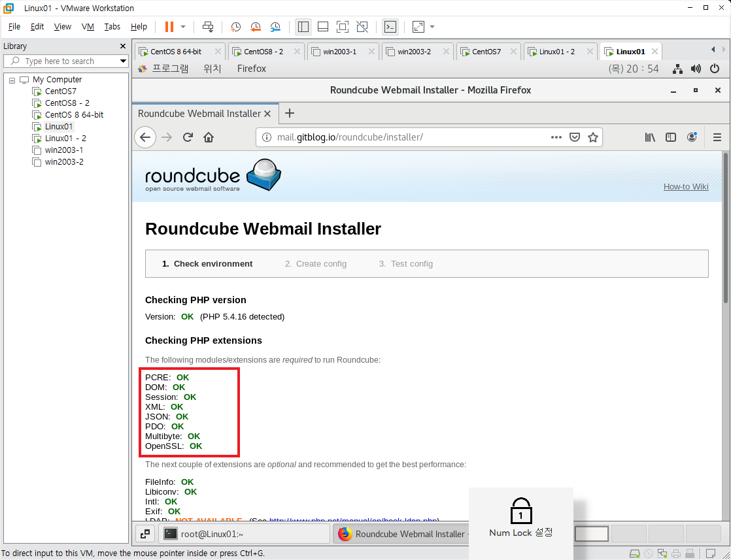731x560 pixels.
Task: Open the power options arrow beside pause
Action: [x=183, y=27]
